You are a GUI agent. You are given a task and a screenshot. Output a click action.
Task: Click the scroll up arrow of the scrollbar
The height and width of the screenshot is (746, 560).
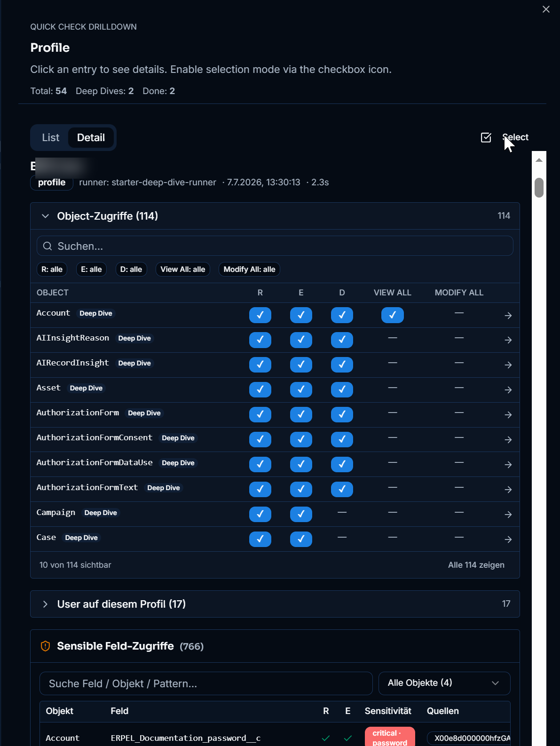(539, 160)
